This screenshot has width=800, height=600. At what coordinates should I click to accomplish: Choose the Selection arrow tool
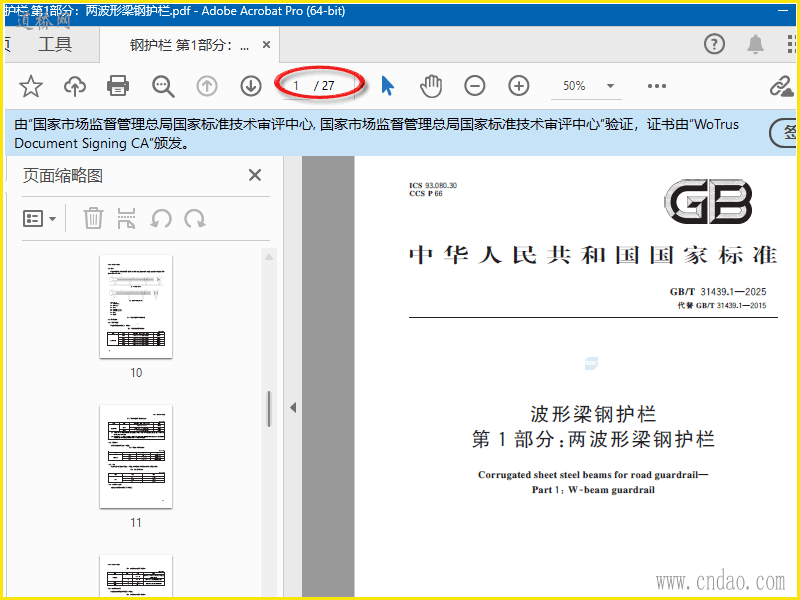[x=388, y=86]
